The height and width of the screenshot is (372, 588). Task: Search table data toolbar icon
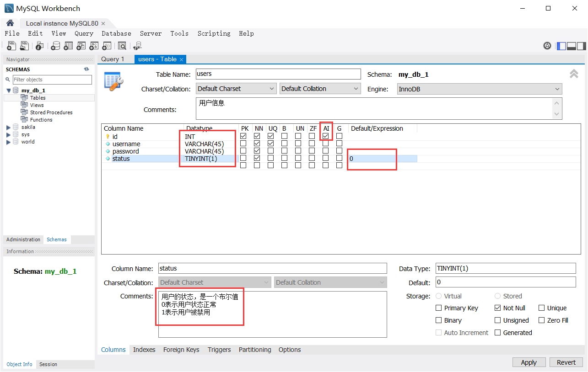coord(122,46)
